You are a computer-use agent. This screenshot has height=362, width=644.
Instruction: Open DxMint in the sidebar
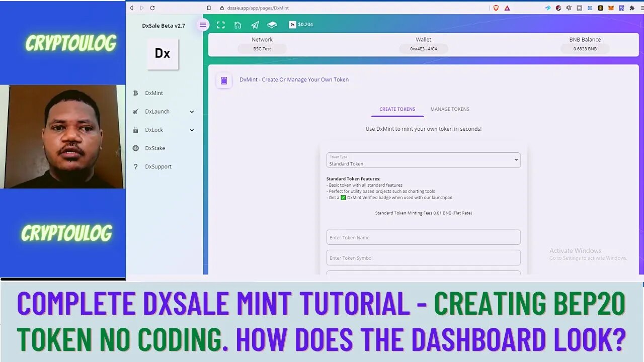154,93
